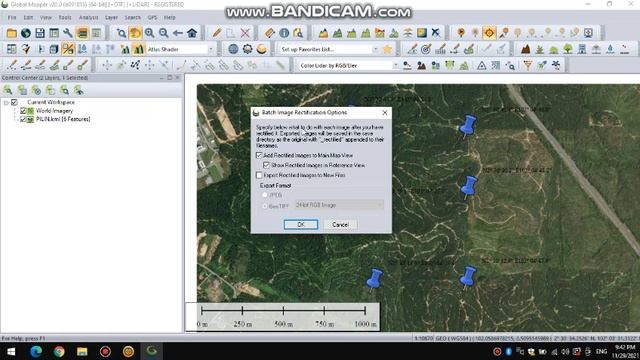Open Configuration via the wrench icon
This screenshot has height=360, width=640.
coord(68,33)
